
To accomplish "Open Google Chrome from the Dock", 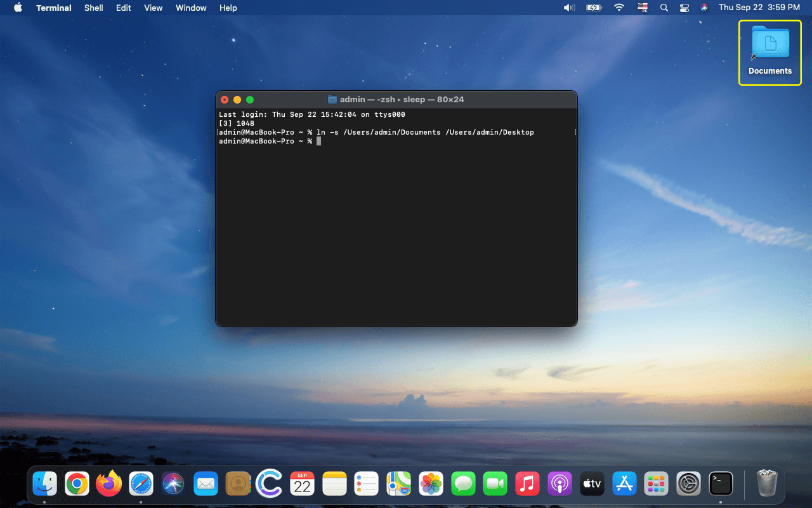I will point(77,483).
